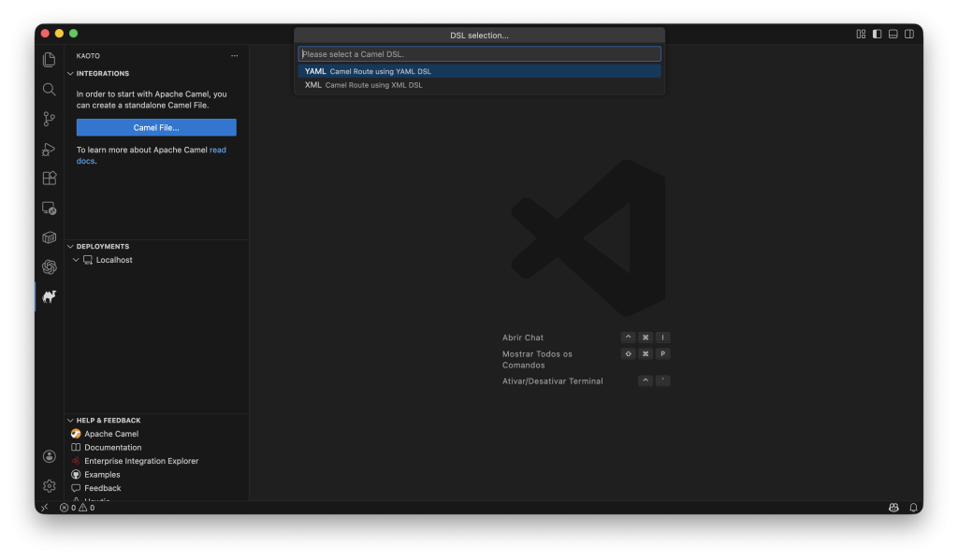
Task: Toggle the bottom panel visibility
Action: pyautogui.click(x=893, y=34)
